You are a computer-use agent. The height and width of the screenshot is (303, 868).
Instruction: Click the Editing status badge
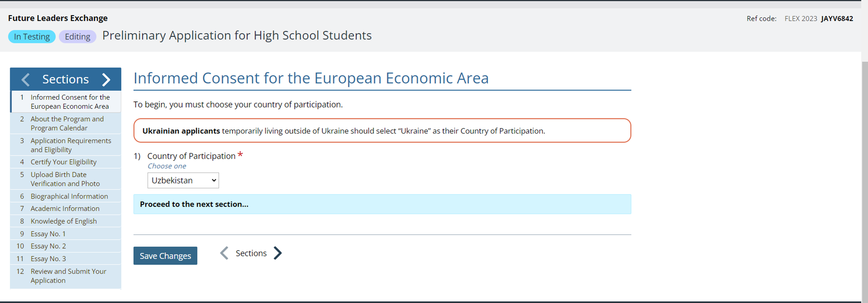tap(77, 37)
